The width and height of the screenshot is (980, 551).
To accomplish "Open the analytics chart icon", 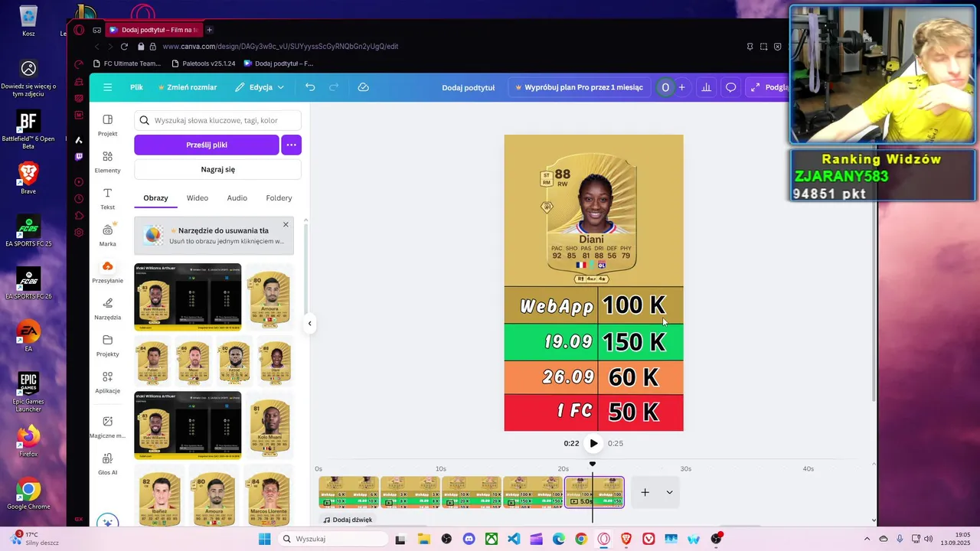I will (706, 87).
